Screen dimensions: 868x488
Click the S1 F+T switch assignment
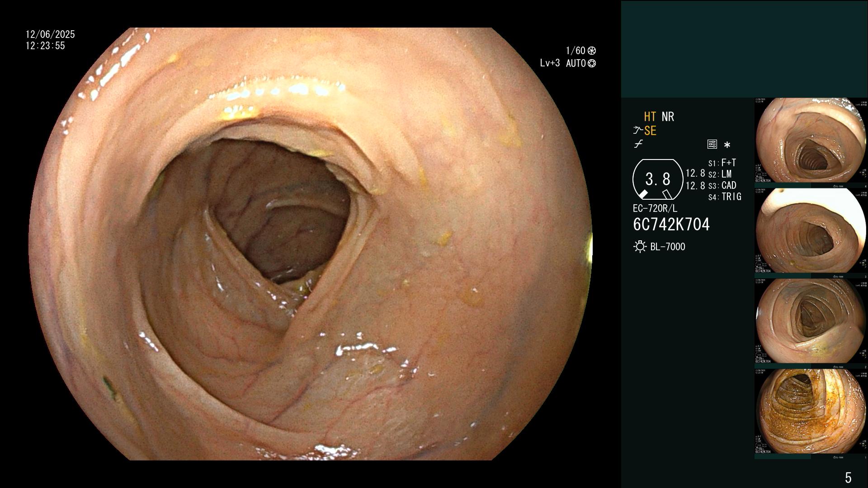722,163
